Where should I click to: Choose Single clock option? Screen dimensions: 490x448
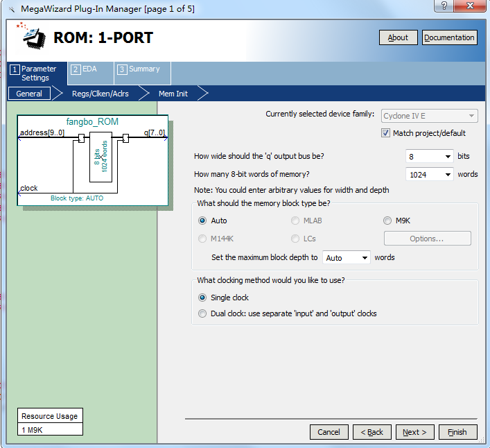click(202, 298)
